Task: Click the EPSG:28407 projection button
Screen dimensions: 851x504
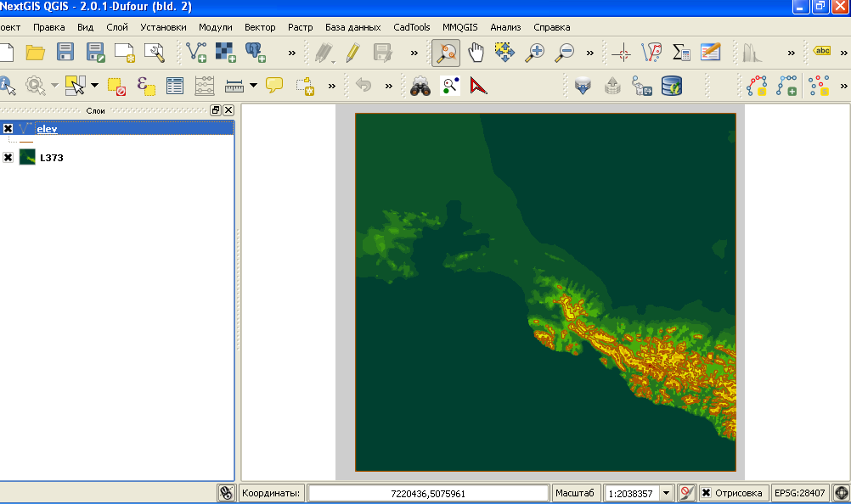Action: (x=799, y=493)
